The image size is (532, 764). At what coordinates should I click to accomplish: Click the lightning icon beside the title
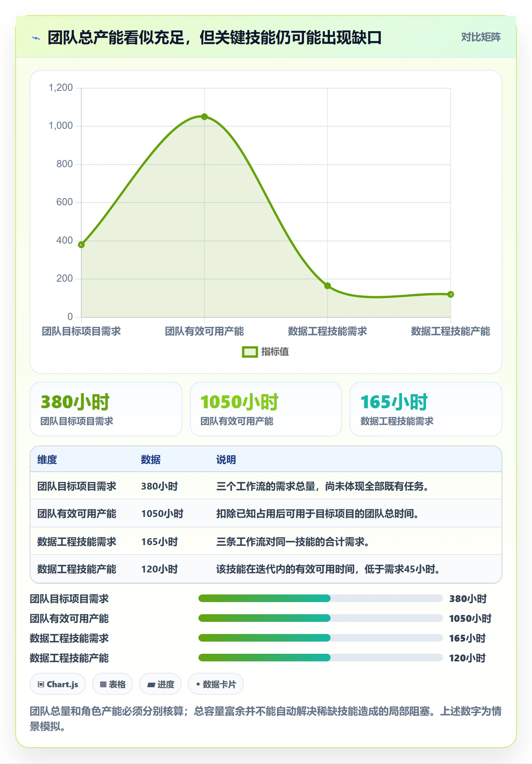[36, 38]
